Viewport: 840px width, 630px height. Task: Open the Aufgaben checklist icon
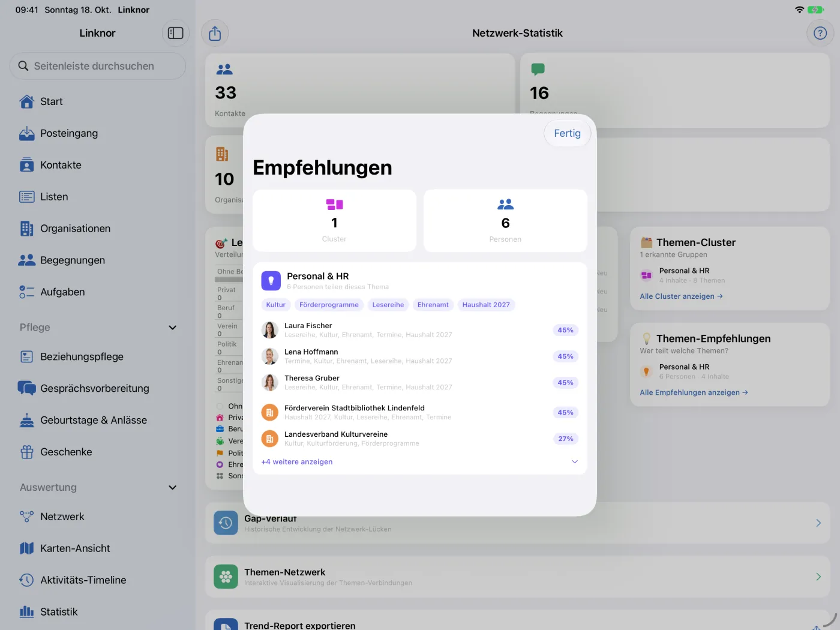(27, 292)
